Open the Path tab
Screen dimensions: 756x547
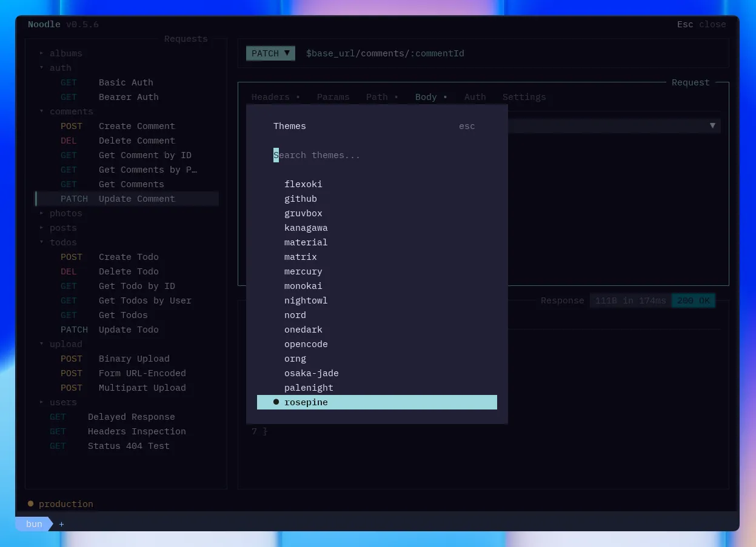click(382, 97)
